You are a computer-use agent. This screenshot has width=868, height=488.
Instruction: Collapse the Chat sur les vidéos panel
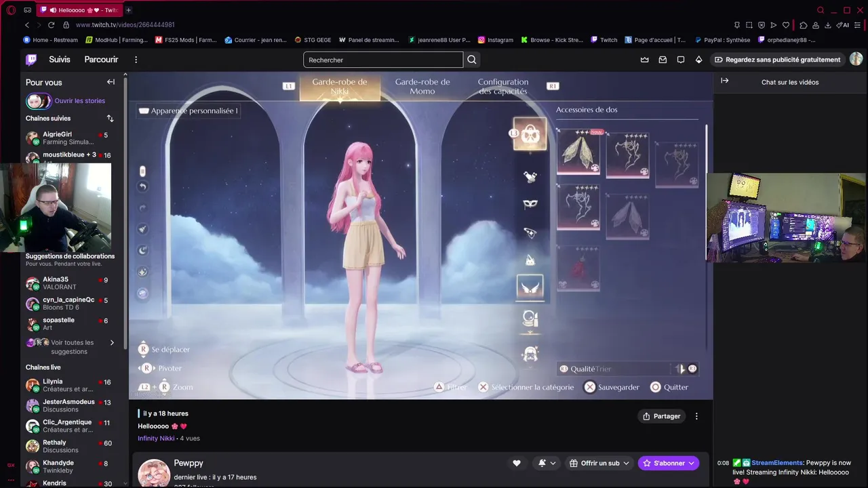pyautogui.click(x=724, y=81)
